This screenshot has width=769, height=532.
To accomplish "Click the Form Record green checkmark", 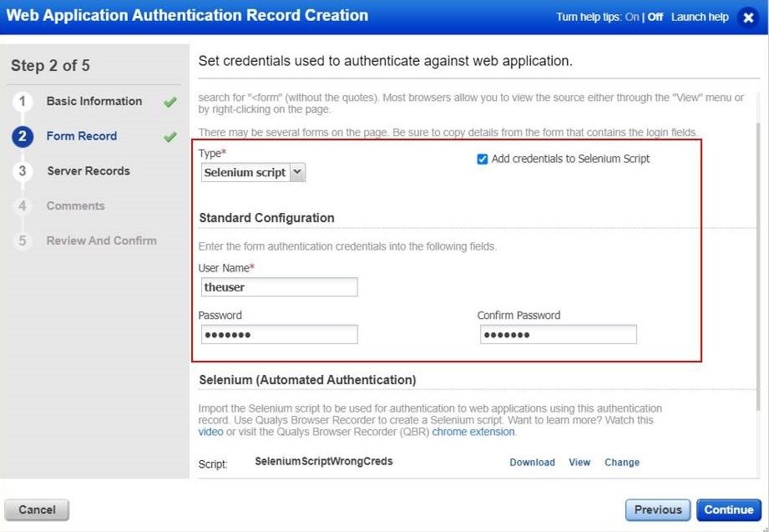I will tap(170, 137).
